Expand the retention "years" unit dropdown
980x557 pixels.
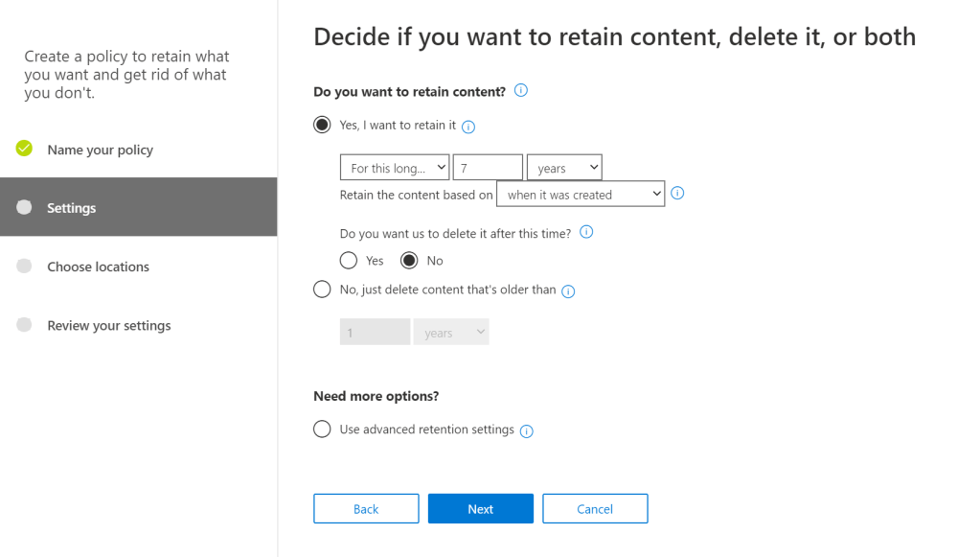point(564,168)
